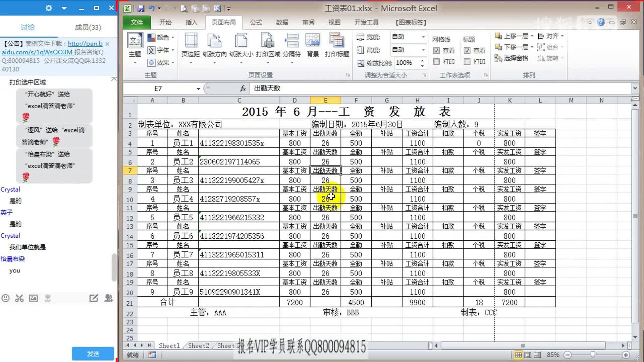
Task: Open Name Box dropdown arrow
Action: [198, 88]
